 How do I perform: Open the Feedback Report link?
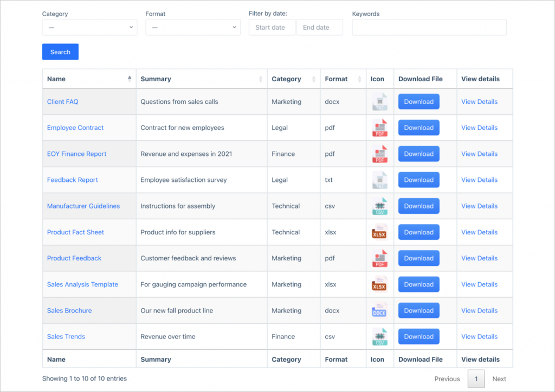point(72,180)
